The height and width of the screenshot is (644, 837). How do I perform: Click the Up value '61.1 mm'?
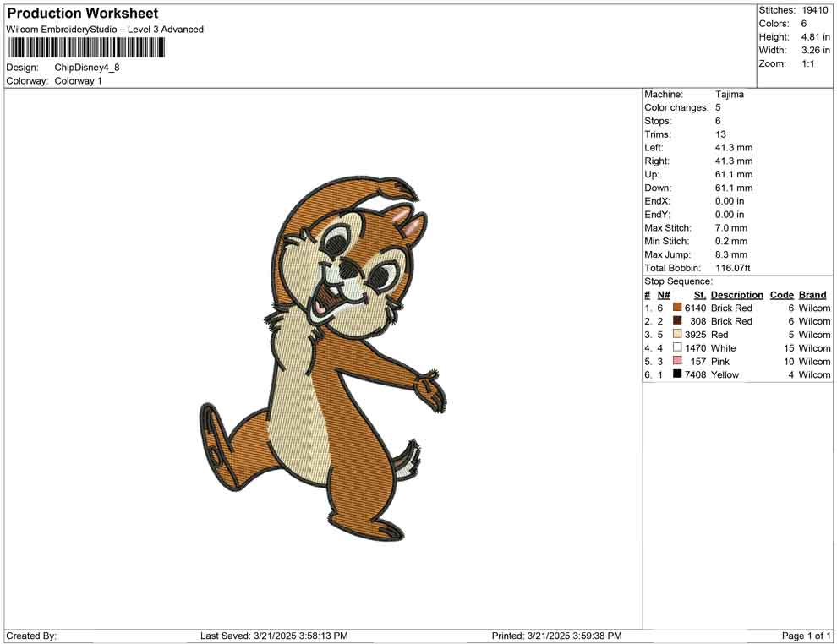tap(734, 174)
